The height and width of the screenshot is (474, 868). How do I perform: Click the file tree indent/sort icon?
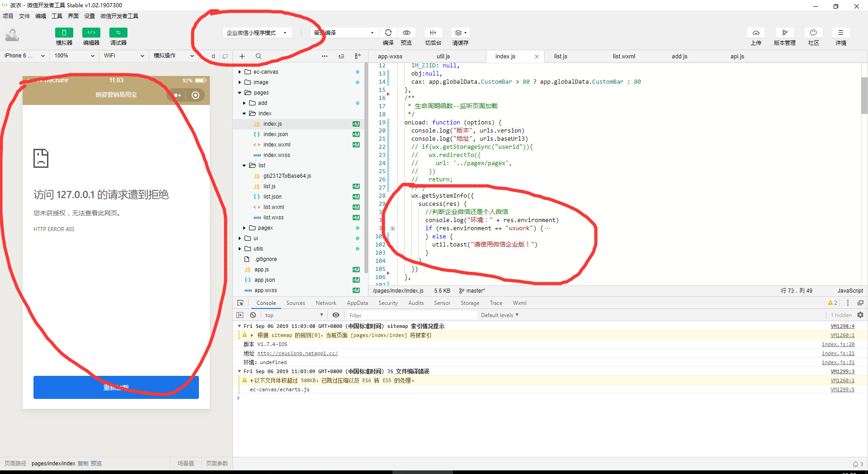[x=341, y=56]
